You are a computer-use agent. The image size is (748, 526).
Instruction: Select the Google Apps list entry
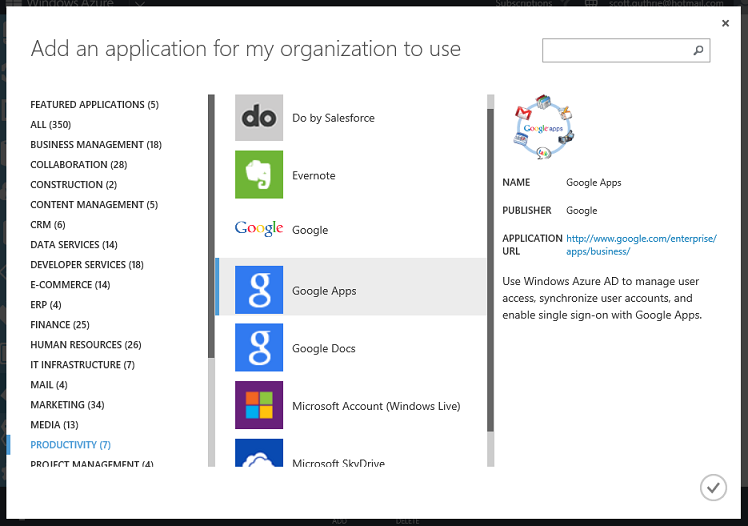click(x=351, y=287)
